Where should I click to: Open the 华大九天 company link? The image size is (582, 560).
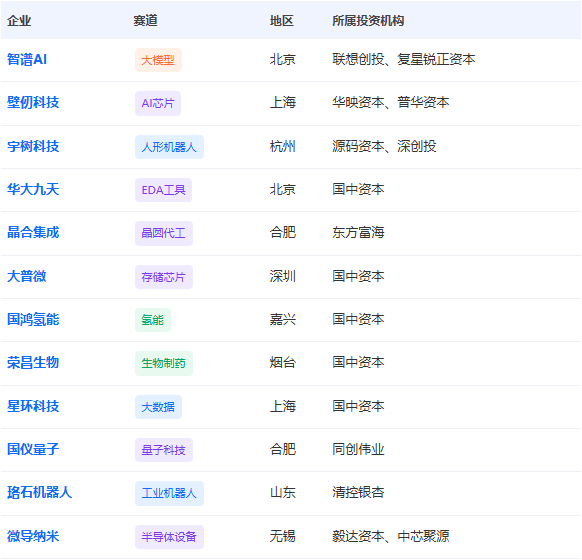(33, 189)
